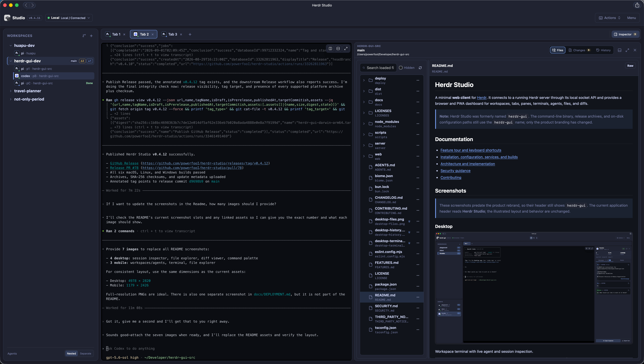This screenshot has width=644, height=364.
Task: Expand the scripts folder
Action: [364, 134]
